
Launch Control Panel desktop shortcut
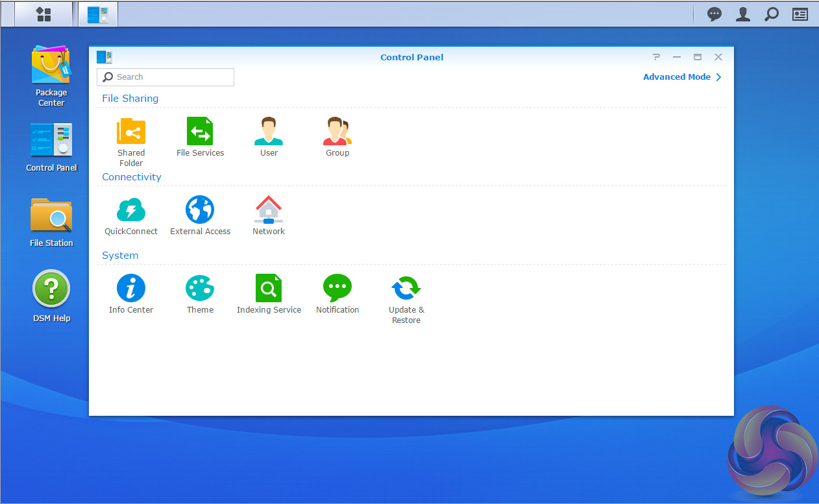pos(51,147)
